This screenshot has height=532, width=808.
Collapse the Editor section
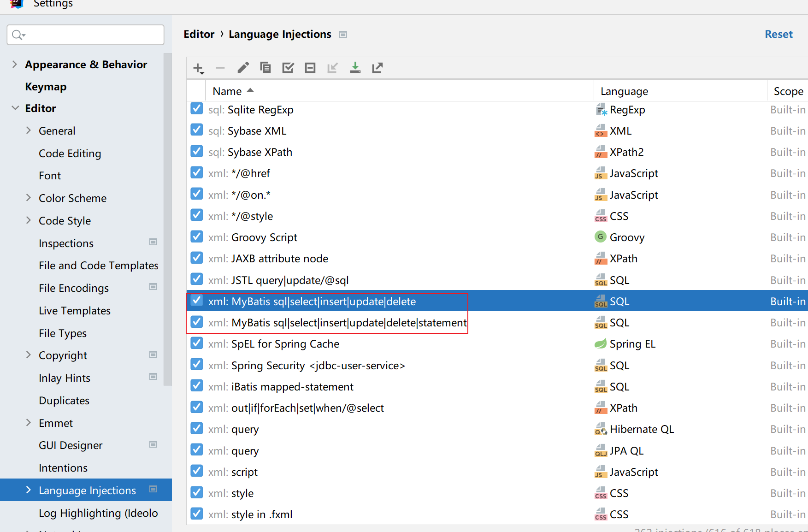point(15,108)
